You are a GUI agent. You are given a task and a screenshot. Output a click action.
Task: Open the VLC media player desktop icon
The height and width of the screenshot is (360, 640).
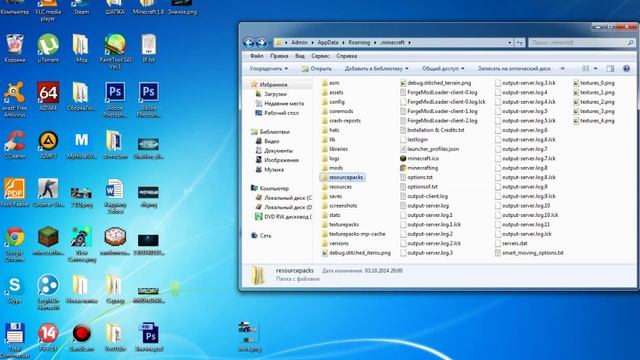pos(48,9)
